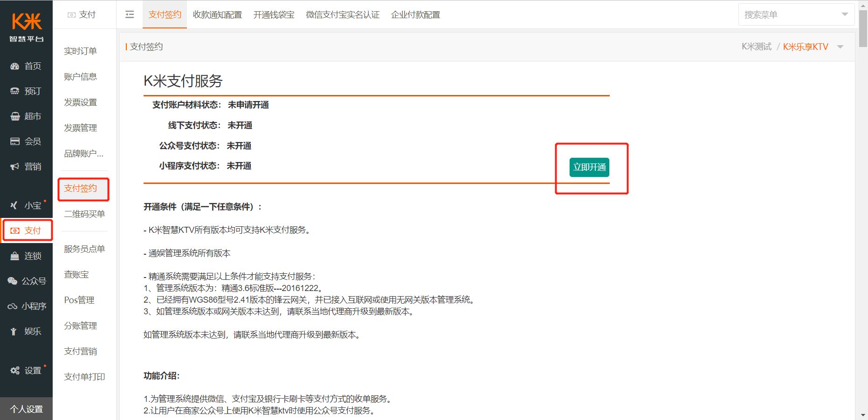
Task: Open the 公众号 WeChat icon
Action: tap(12, 281)
